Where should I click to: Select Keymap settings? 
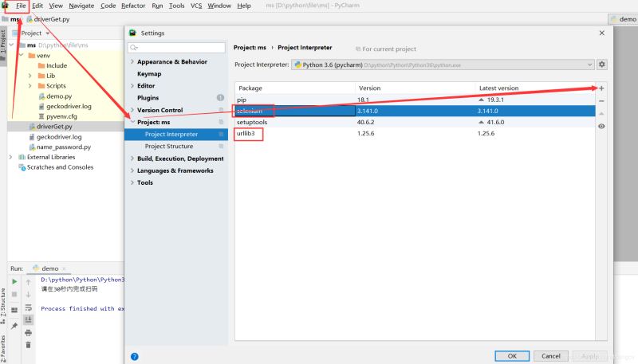(x=149, y=74)
